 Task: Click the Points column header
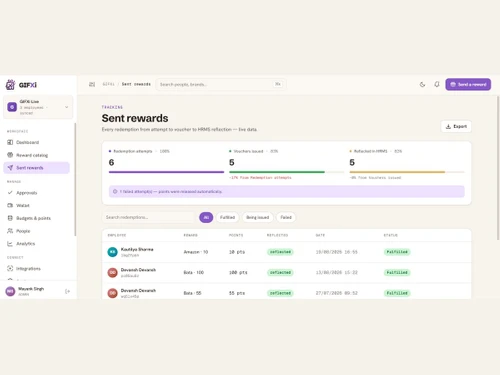[x=236, y=235]
